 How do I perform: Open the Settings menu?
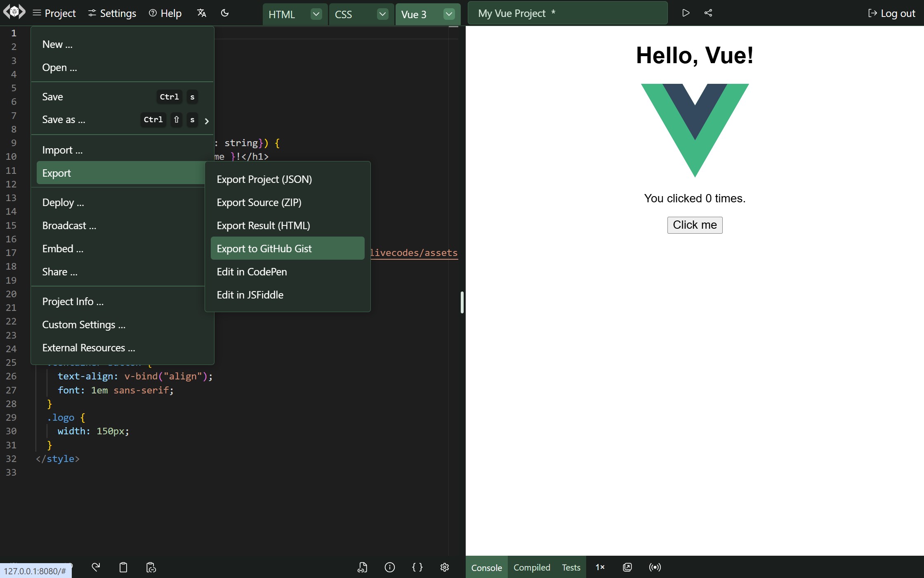[x=111, y=13]
